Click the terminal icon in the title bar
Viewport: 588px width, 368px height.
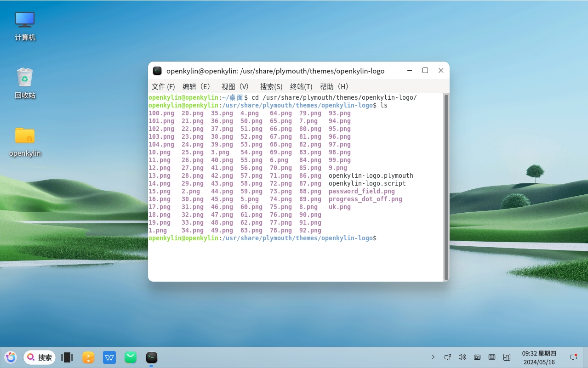tap(157, 71)
